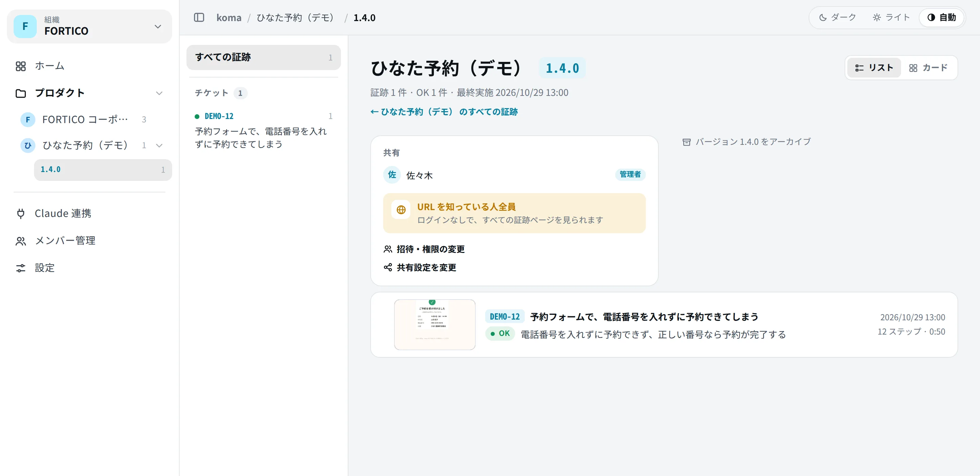Click the people icon beside 招待・権限の変更
980x476 pixels.
pos(388,249)
